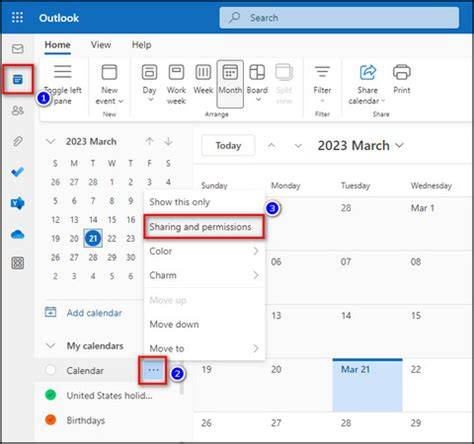Switch to the Week view icon
Viewport: 474px width, 444px height.
coord(203,79)
